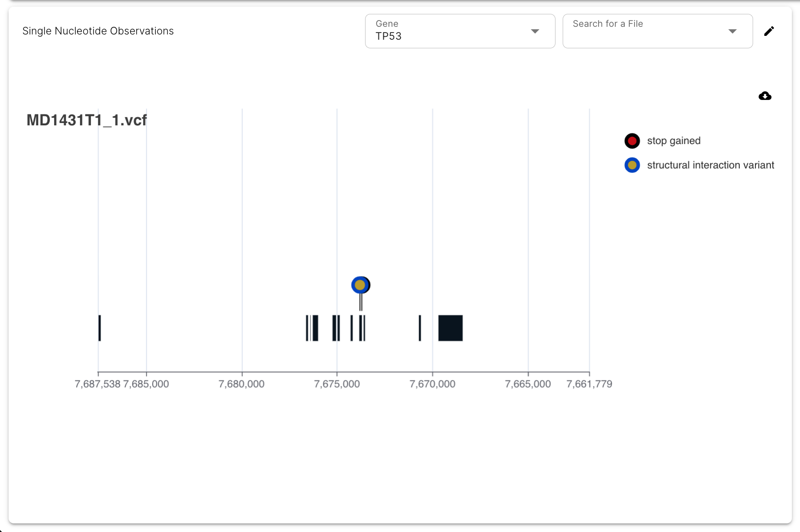800x532 pixels.
Task: Expand the Gene dropdown arrow
Action: pos(535,32)
